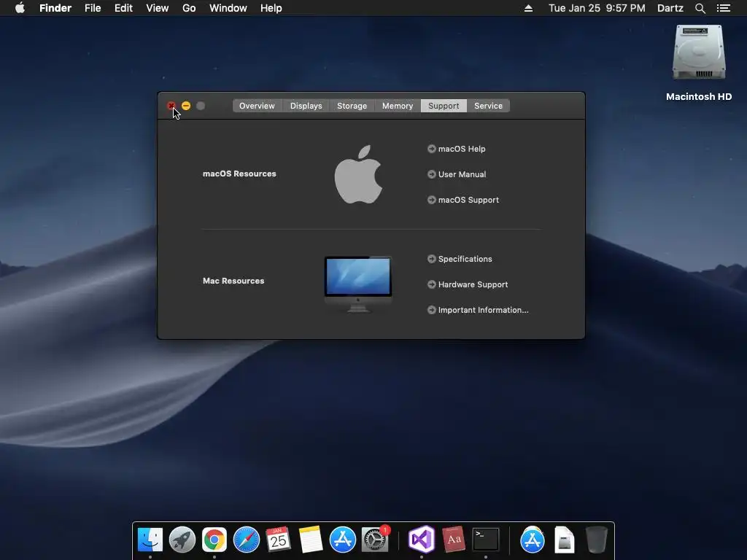
Task: Select Macintosh HD drive icon on desktop
Action: click(x=699, y=52)
